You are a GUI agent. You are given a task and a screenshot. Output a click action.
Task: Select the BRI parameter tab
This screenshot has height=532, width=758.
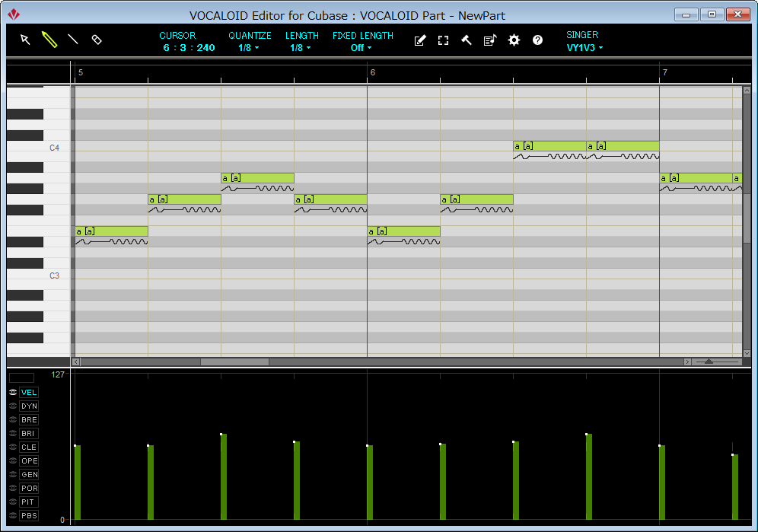pos(29,433)
